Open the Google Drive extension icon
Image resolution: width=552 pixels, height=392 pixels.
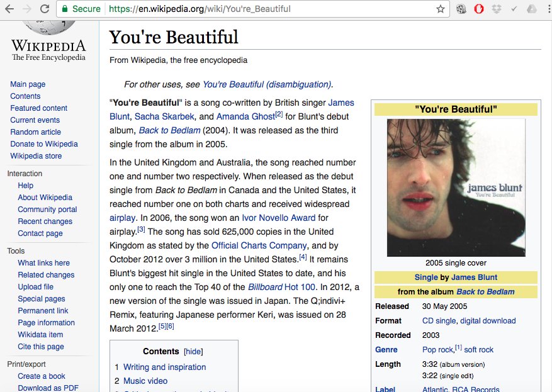pos(532,9)
